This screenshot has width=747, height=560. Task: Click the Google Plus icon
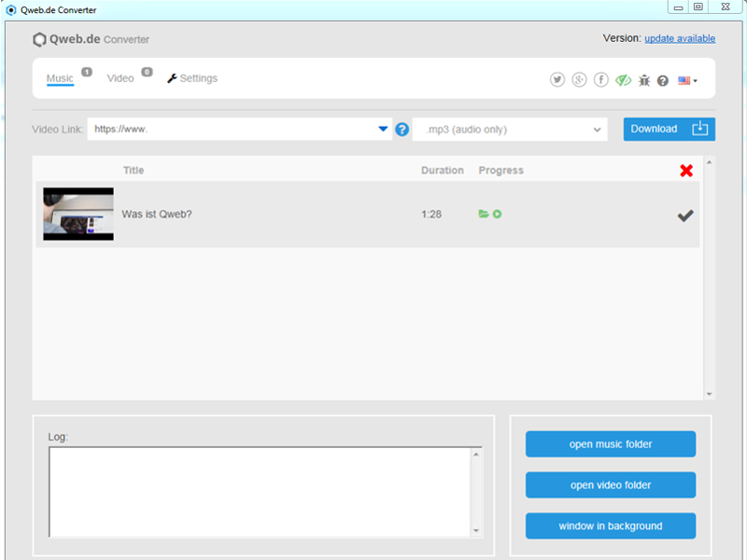click(x=579, y=80)
